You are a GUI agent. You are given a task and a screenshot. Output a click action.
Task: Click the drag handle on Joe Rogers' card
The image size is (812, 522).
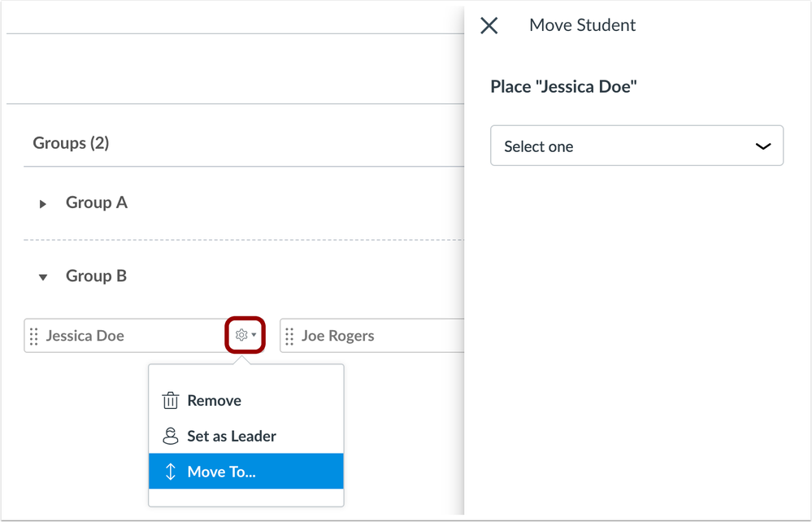[289, 335]
